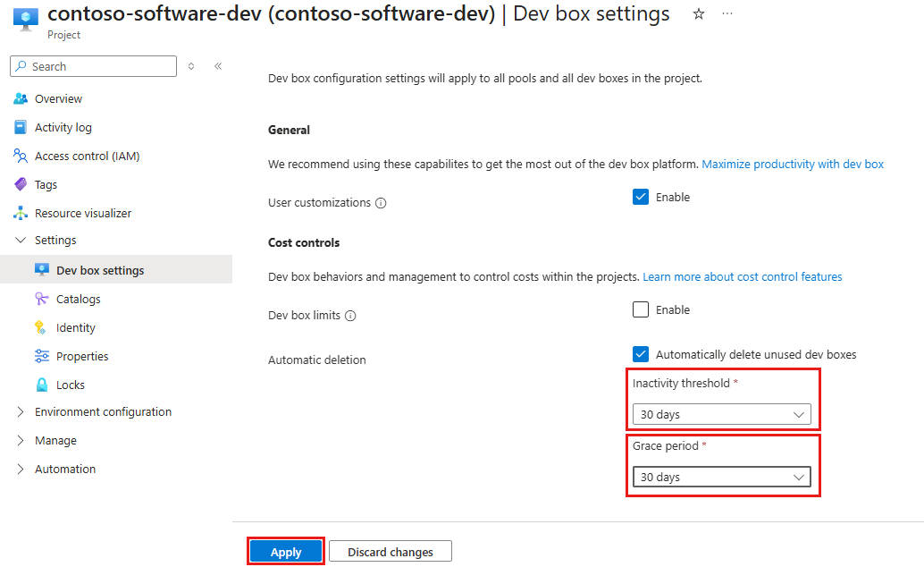924x567 pixels.
Task: Click the Tags icon
Action: coord(21,183)
